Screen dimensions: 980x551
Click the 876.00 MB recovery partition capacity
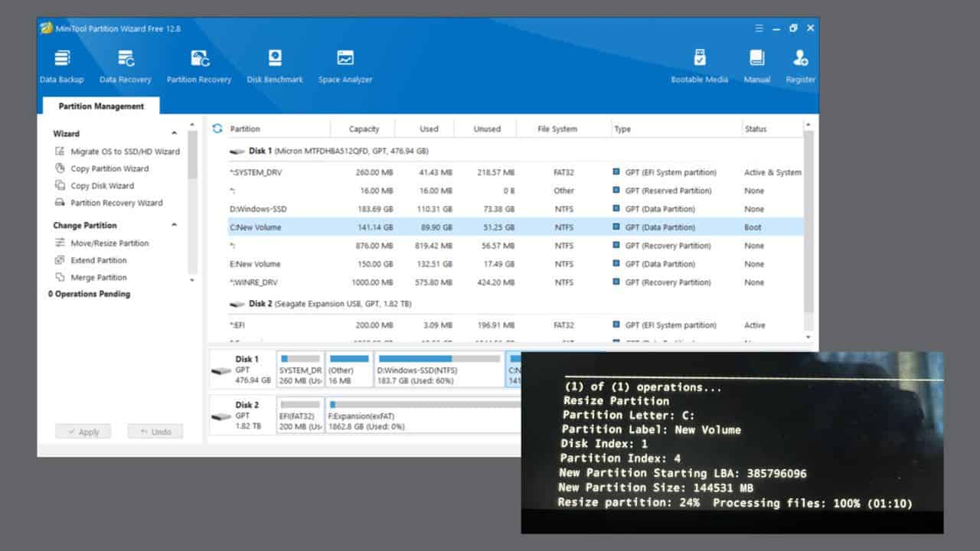(374, 246)
